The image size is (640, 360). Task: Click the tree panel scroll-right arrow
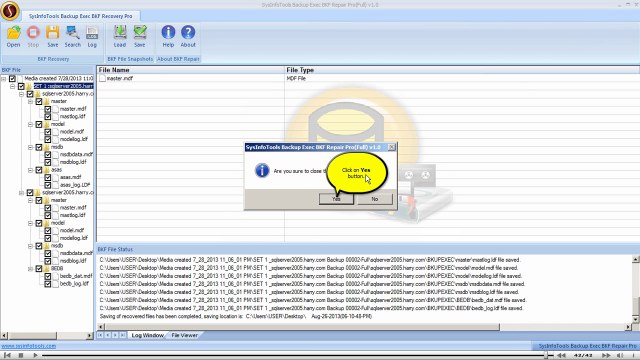tap(89, 336)
